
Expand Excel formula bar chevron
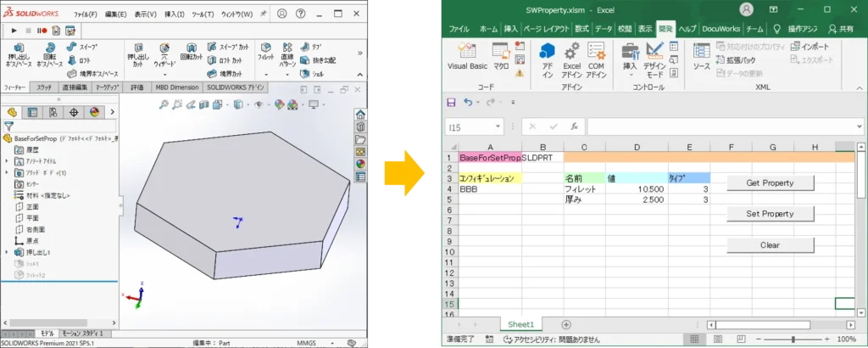pos(859,127)
